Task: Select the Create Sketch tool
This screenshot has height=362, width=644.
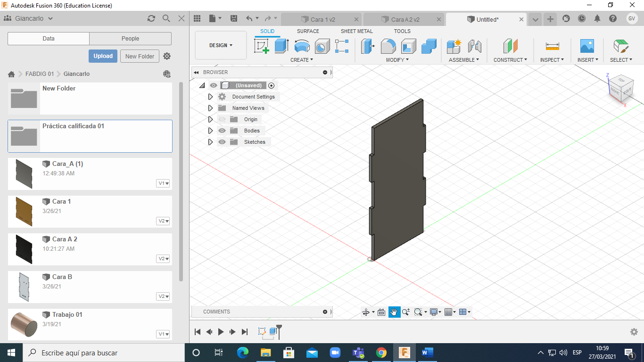Action: point(262,46)
